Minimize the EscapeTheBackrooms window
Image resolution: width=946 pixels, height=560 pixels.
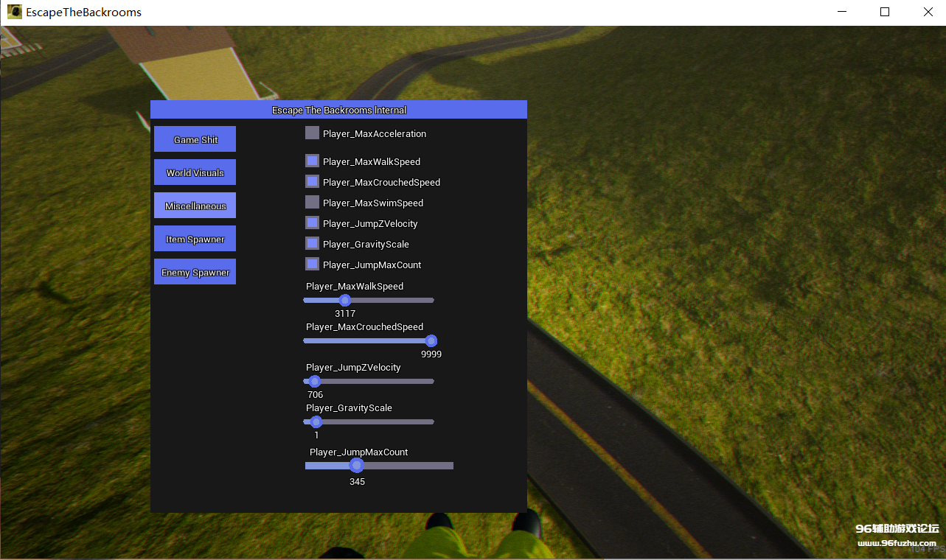click(x=843, y=12)
